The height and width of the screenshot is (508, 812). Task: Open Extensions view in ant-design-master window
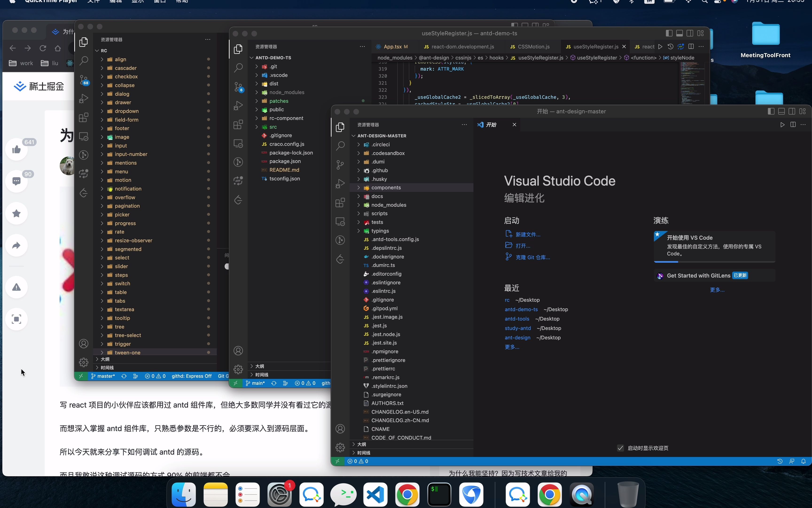(340, 202)
